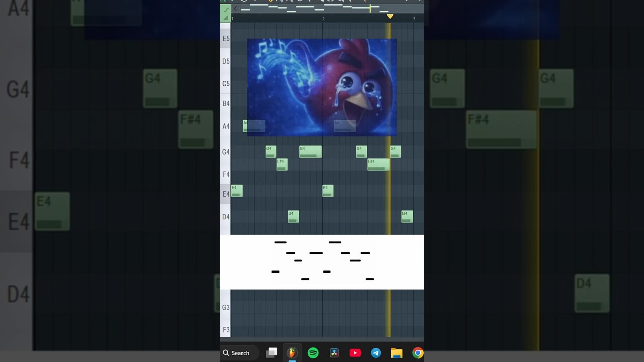The image size is (644, 362).
Task: Click the F3 piano key
Action: (226, 330)
